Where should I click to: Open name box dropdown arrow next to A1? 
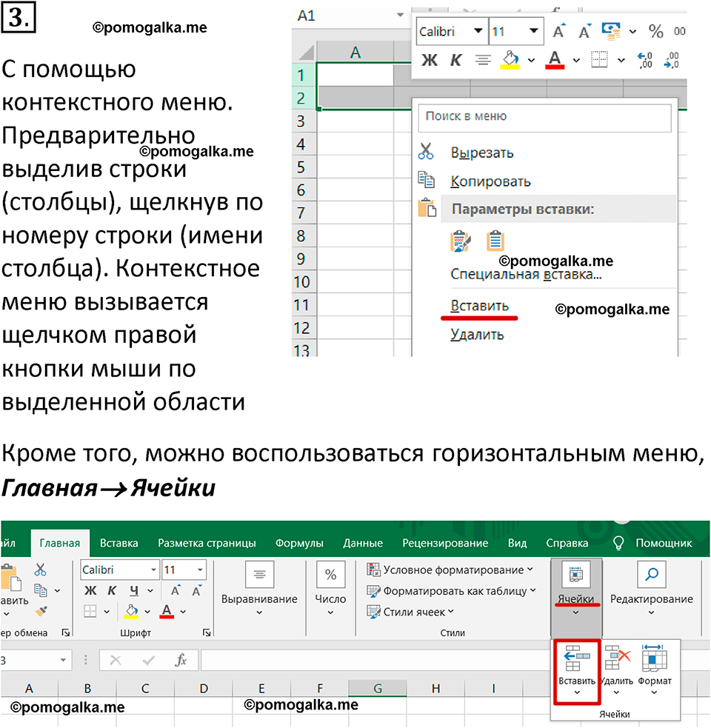(x=401, y=16)
